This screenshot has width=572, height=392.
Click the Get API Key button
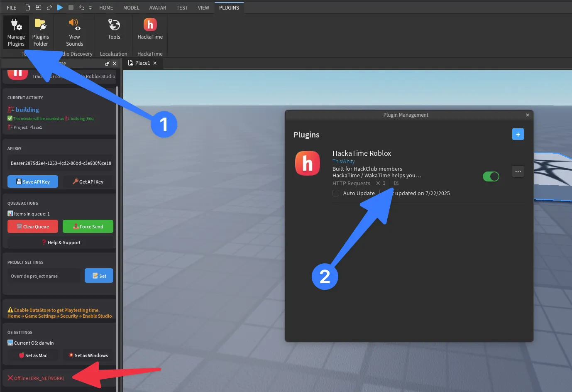point(88,181)
